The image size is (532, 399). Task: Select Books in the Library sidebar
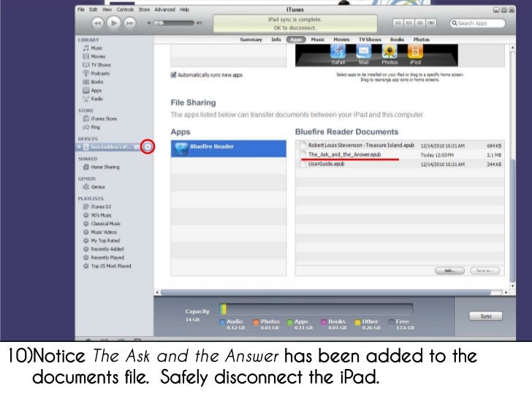click(x=94, y=82)
